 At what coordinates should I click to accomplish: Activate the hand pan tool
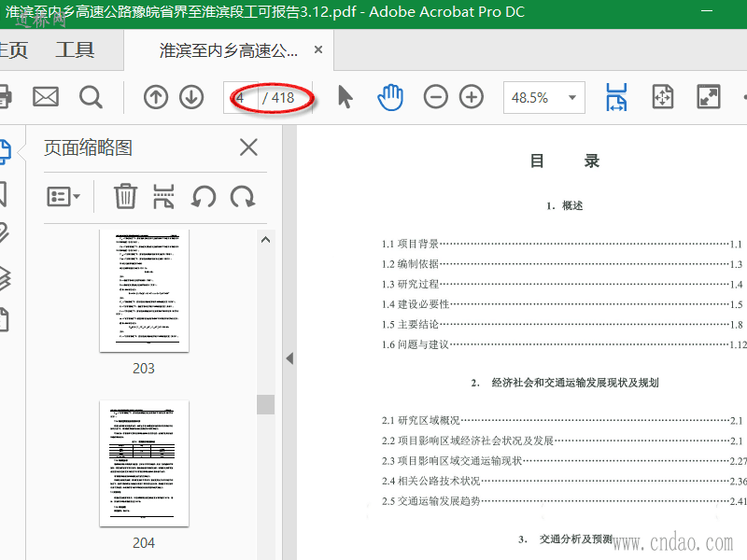pyautogui.click(x=390, y=97)
